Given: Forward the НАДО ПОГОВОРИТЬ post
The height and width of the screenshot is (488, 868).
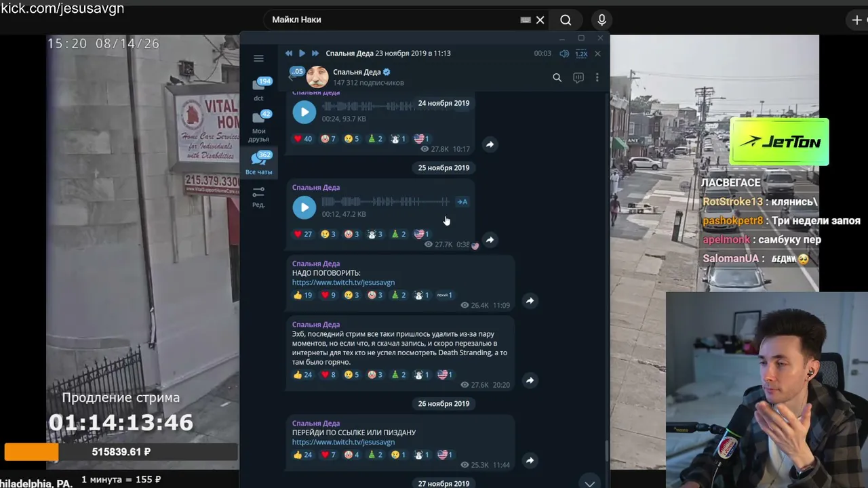Looking at the screenshot, I should pos(530,301).
